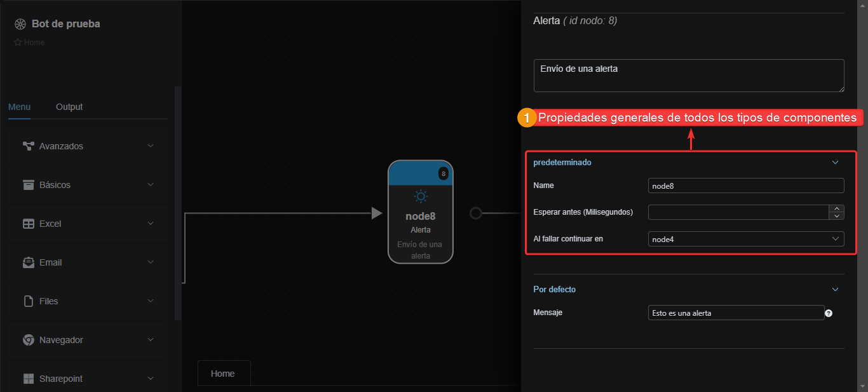Expand the Sharepoint menu section

151,379
